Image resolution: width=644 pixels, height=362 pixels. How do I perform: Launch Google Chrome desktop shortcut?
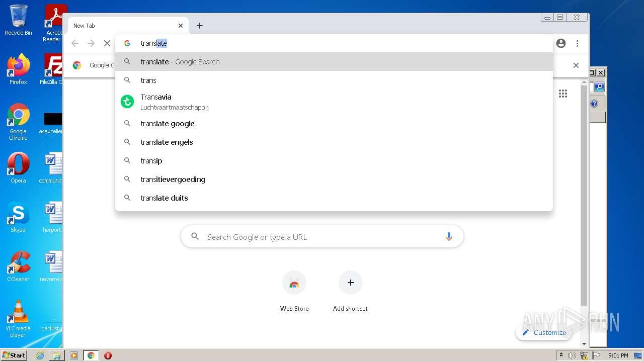tap(18, 122)
